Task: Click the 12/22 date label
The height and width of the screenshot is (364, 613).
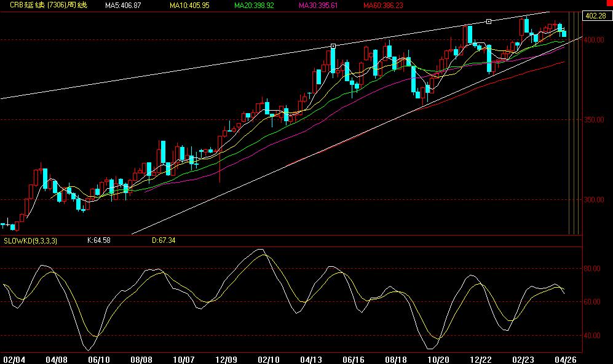Action: [x=480, y=360]
